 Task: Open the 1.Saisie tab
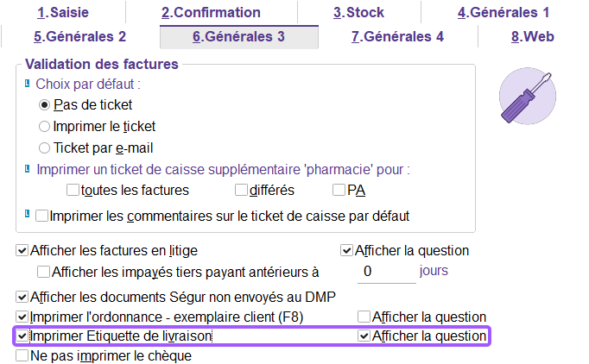coord(63,13)
